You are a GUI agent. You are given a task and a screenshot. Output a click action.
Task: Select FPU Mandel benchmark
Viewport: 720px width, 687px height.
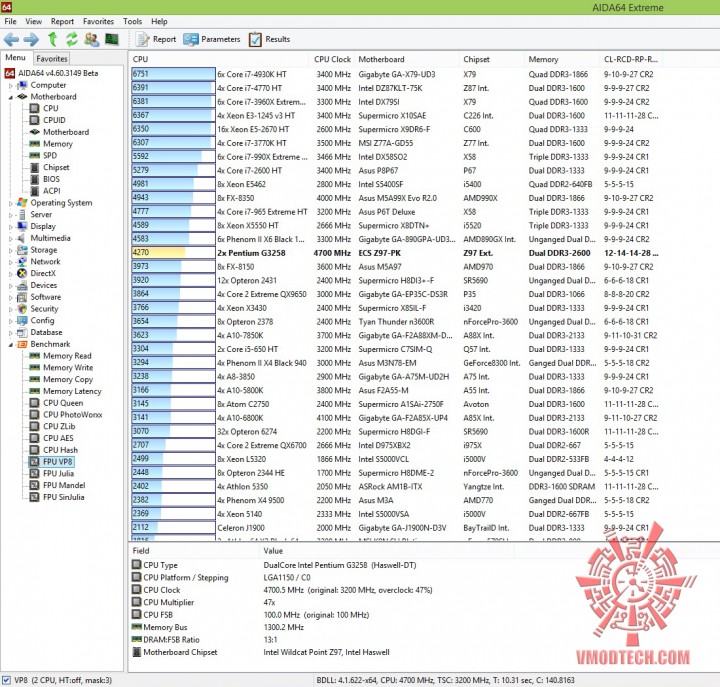tap(64, 485)
